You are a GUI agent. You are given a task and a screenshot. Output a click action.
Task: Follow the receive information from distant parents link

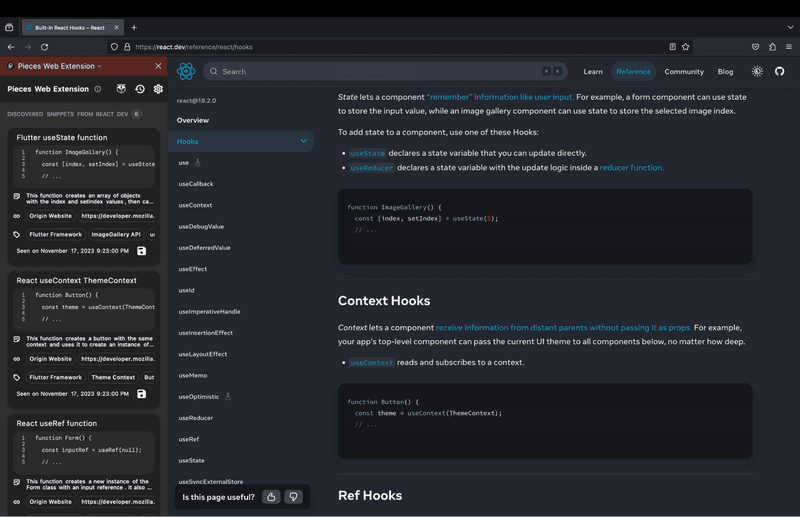[x=564, y=328]
